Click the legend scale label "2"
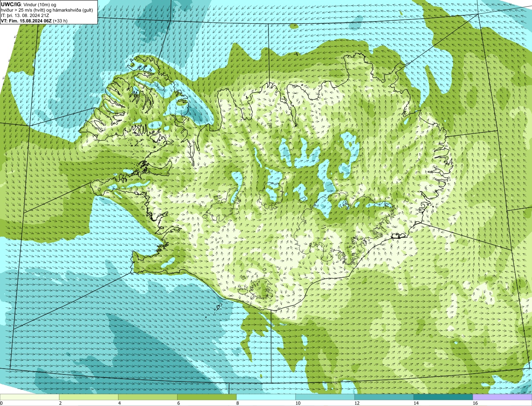 point(61,403)
